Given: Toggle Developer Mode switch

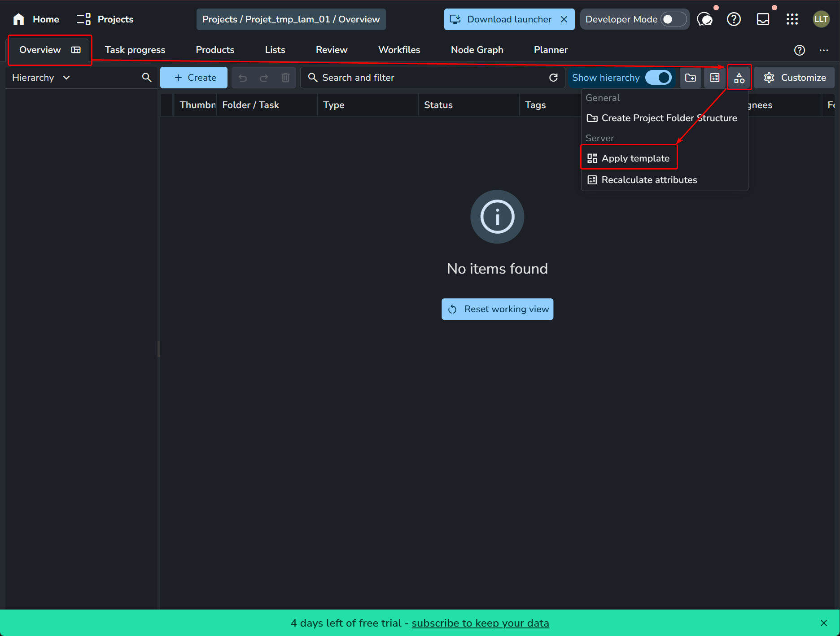Looking at the screenshot, I should 673,19.
